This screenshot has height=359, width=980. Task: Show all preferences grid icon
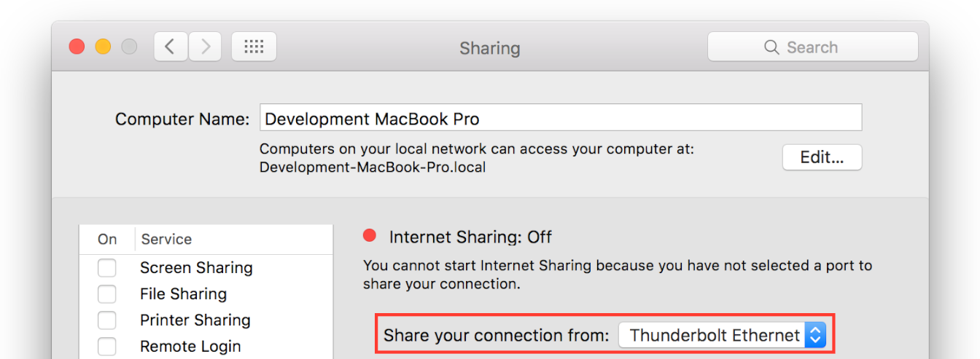(x=254, y=47)
